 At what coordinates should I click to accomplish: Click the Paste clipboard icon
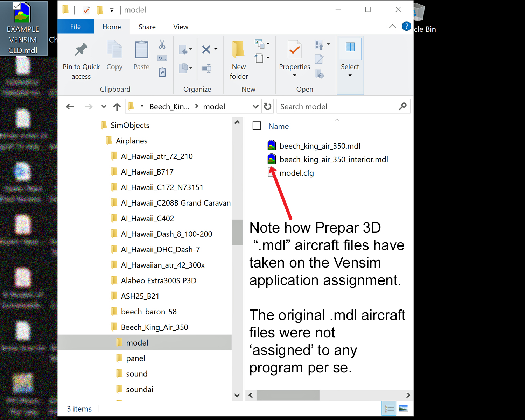(x=142, y=49)
